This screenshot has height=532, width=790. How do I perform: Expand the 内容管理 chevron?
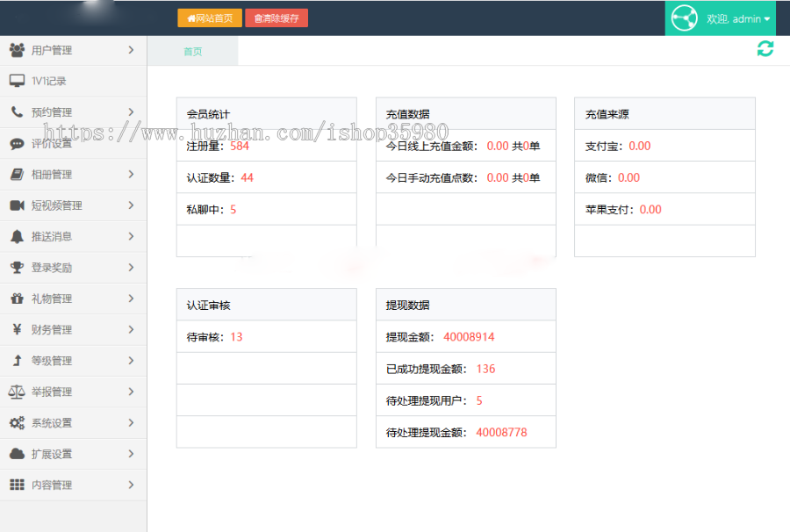click(131, 485)
